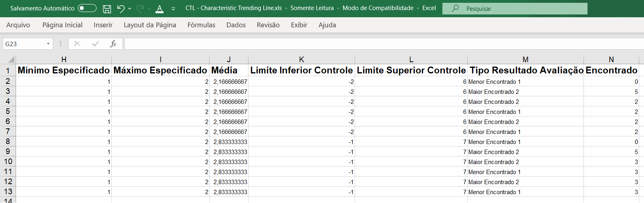Click Mínimo Especificado value 1 in row 11
The width and height of the screenshot is (644, 203).
pyautogui.click(x=64, y=172)
